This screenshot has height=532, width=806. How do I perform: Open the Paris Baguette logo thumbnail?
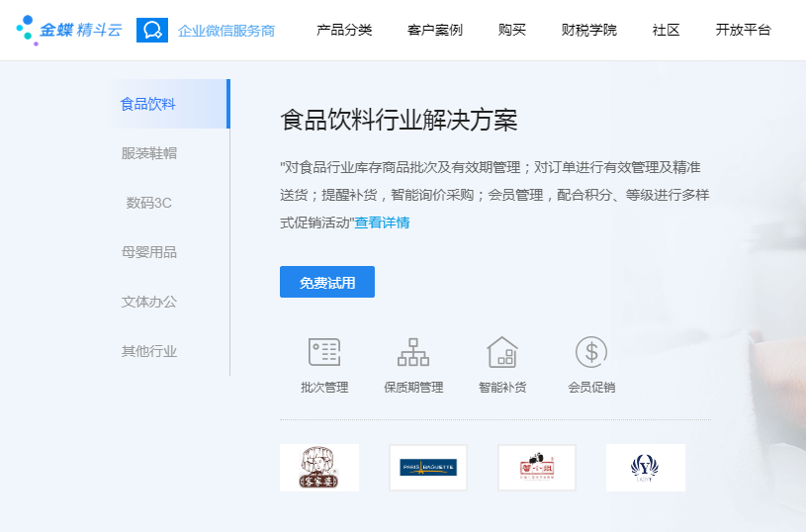click(428, 468)
